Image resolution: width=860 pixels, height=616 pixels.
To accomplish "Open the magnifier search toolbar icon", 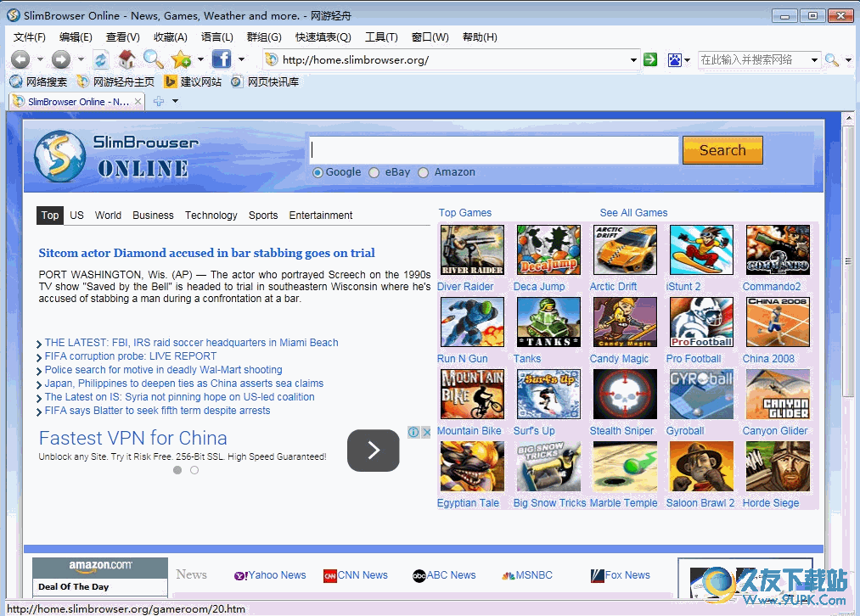I will tap(153, 59).
